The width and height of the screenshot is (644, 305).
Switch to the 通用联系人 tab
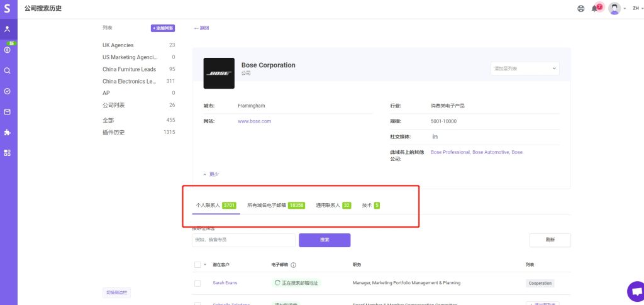(x=333, y=205)
